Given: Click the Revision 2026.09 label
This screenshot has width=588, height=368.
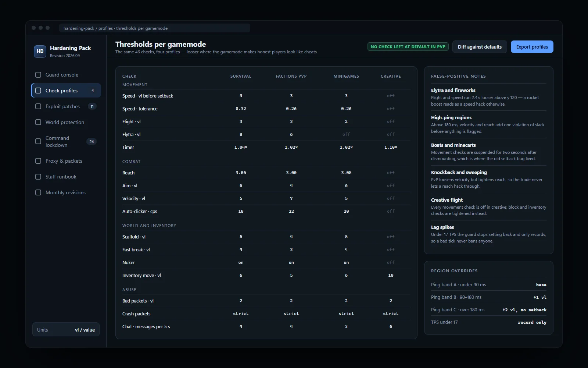Looking at the screenshot, I should 65,56.
